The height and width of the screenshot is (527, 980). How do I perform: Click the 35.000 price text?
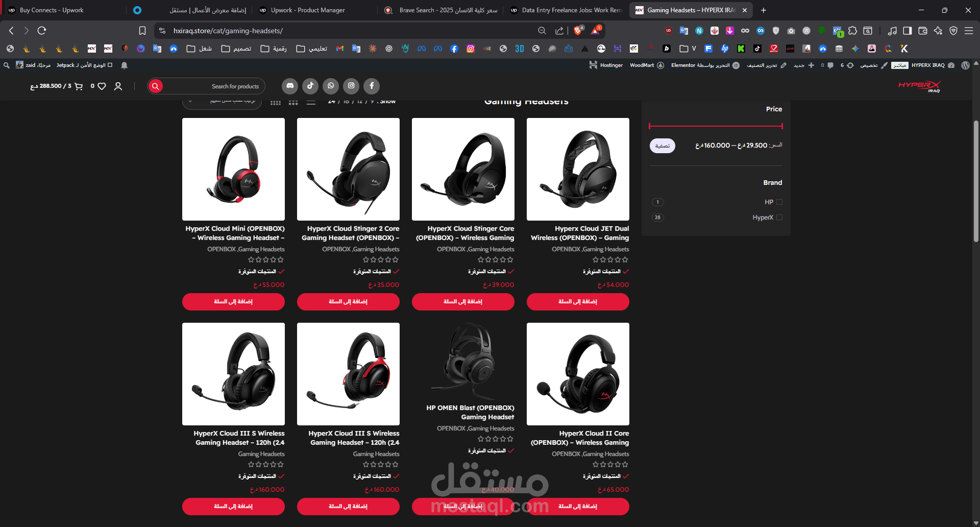[x=384, y=285]
